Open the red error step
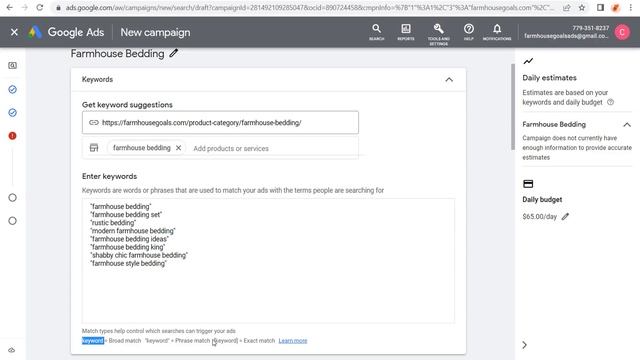This screenshot has width=640, height=360. (x=13, y=136)
